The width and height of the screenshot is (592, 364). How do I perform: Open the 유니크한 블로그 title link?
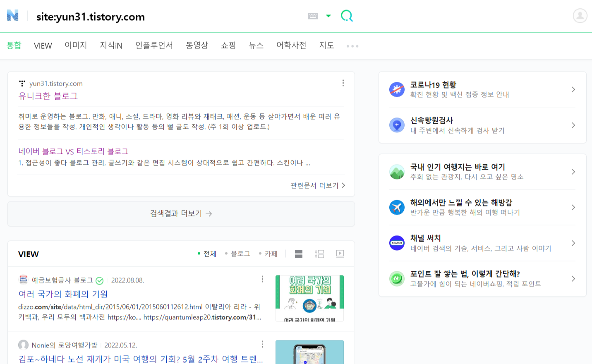[48, 96]
